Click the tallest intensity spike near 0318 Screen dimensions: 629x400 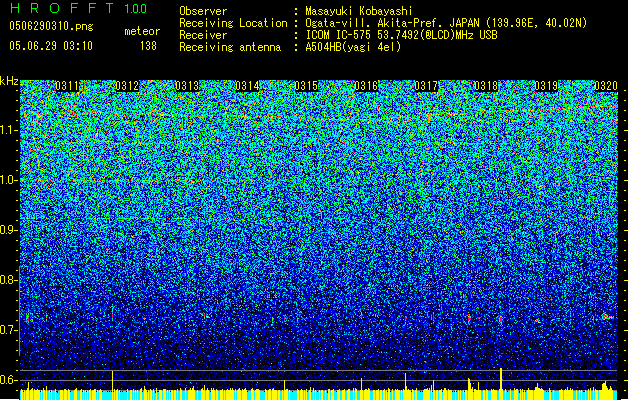(501, 379)
